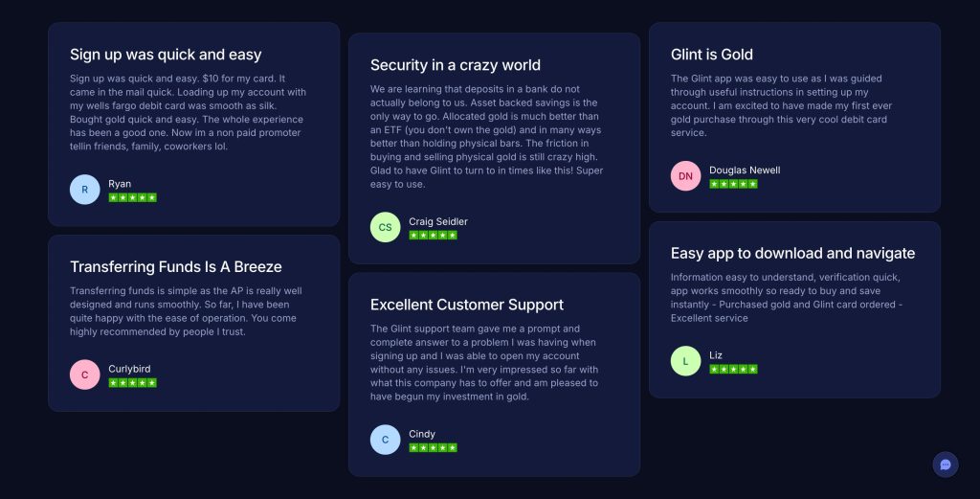Click the star rating under Curlybird
Image resolution: width=980 pixels, height=499 pixels.
tap(132, 382)
